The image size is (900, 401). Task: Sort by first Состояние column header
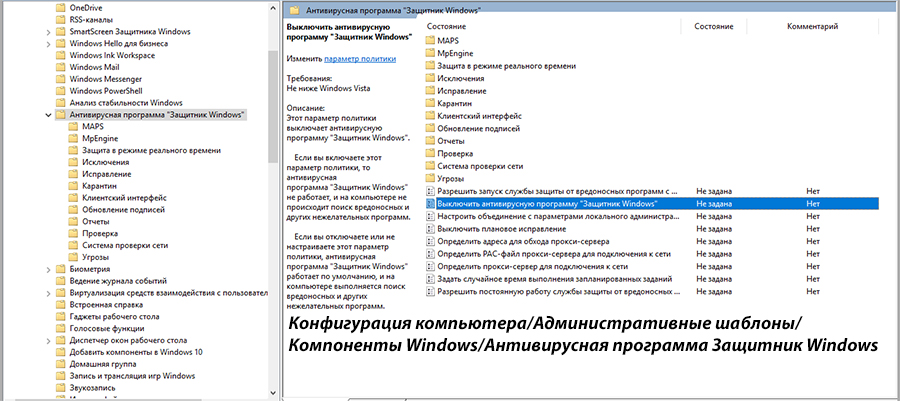[x=447, y=26]
